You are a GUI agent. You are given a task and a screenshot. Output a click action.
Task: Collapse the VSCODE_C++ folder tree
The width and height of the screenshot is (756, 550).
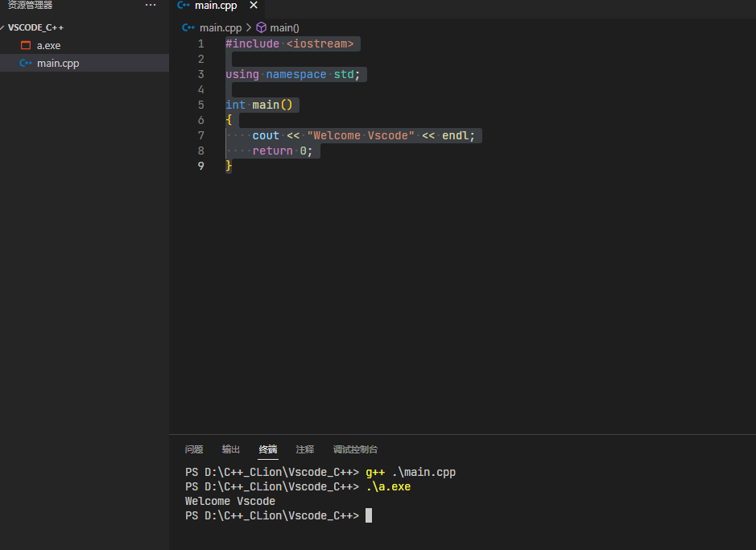pos(3,27)
